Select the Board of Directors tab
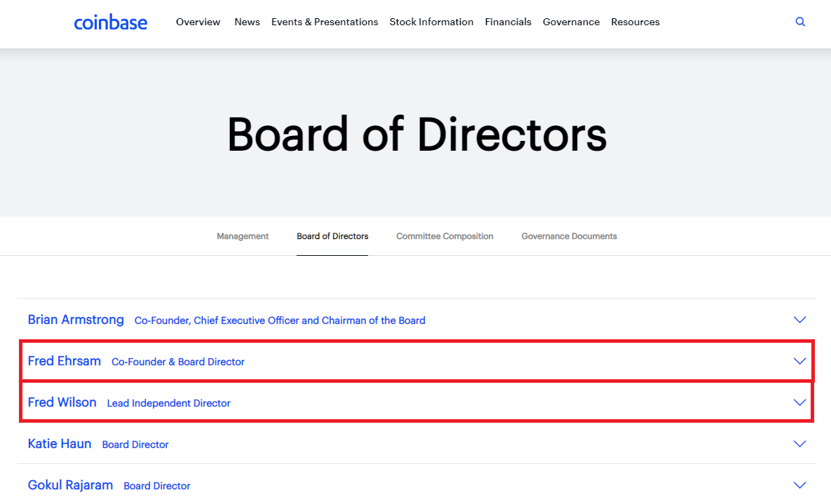Viewport: 831px width, 504px height. pyautogui.click(x=332, y=236)
